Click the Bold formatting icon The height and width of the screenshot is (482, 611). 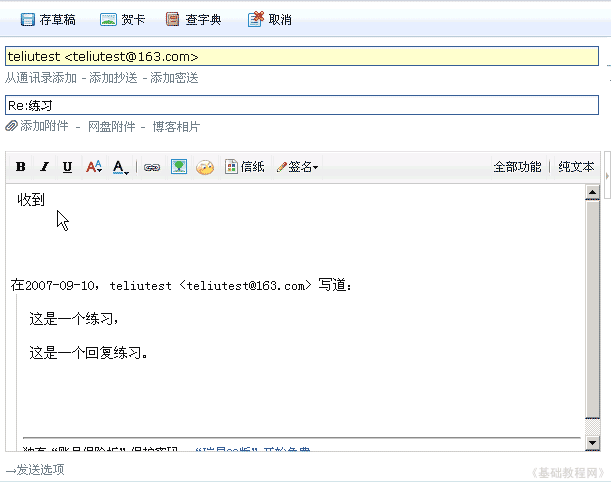[x=20, y=167]
